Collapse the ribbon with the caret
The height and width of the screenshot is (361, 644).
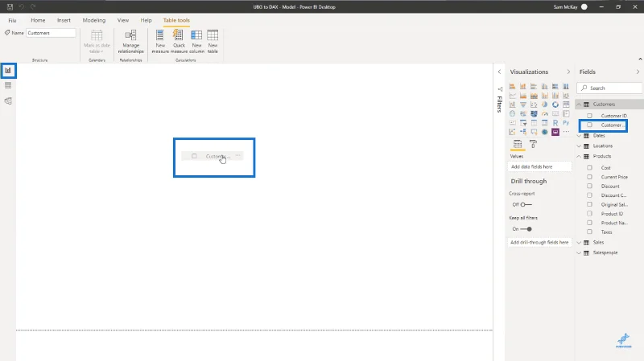(x=640, y=59)
